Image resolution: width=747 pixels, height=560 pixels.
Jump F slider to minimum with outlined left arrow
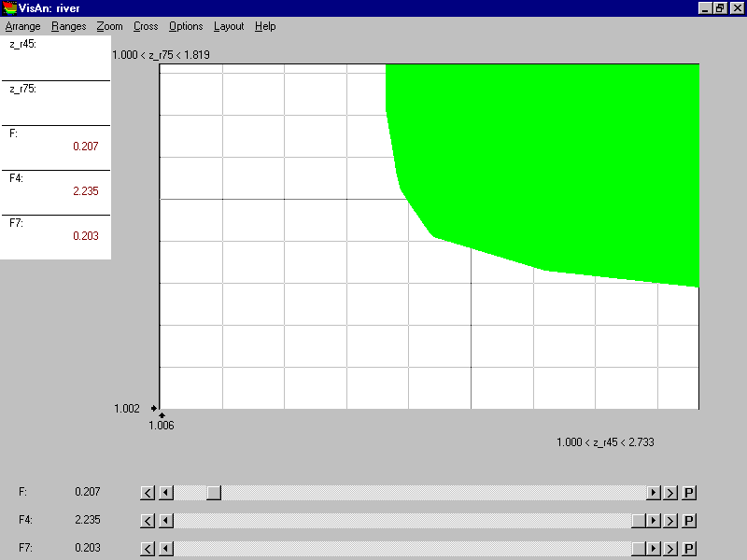click(x=148, y=493)
